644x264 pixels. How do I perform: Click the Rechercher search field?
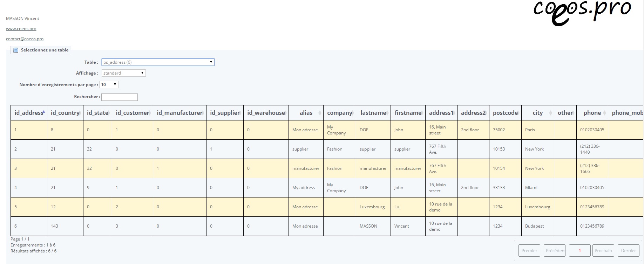119,97
